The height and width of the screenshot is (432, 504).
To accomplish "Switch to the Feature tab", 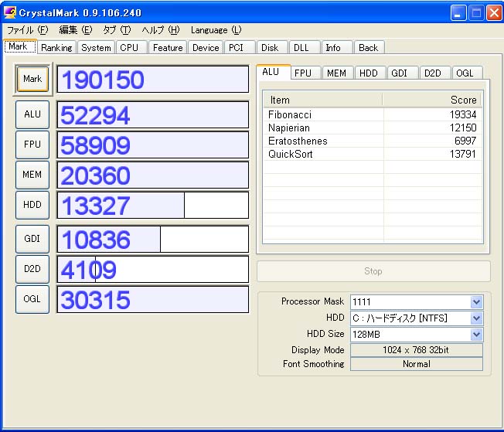I will [x=168, y=48].
